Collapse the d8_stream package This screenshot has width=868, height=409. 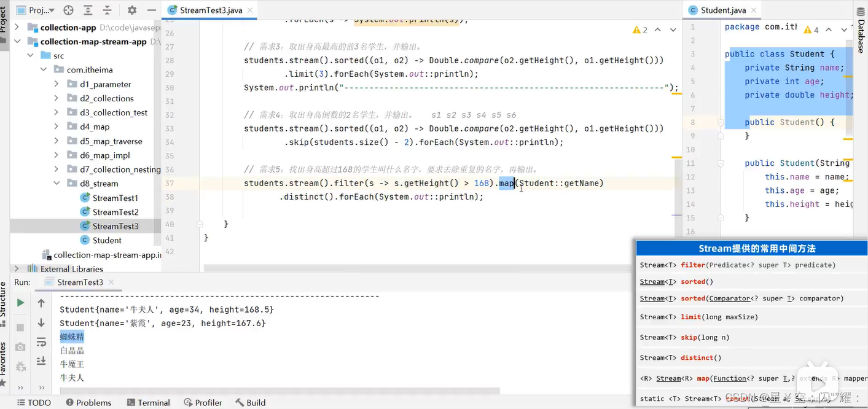(56, 183)
